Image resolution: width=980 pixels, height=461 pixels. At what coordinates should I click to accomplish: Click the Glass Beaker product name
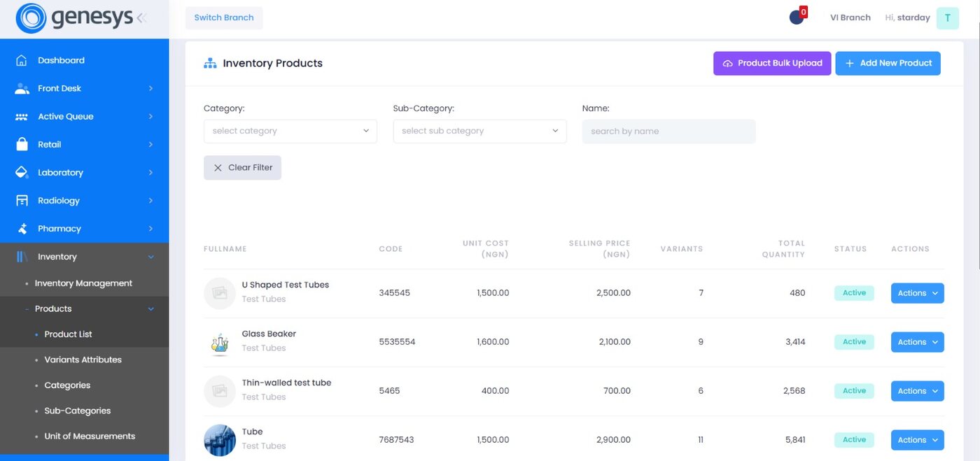[x=269, y=334]
